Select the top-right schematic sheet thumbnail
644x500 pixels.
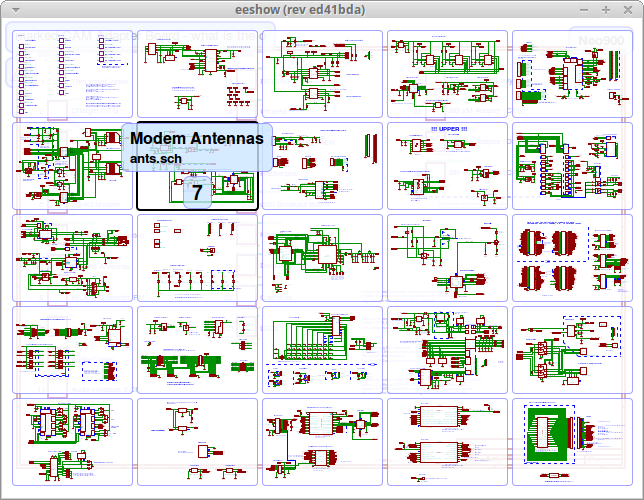click(x=572, y=73)
